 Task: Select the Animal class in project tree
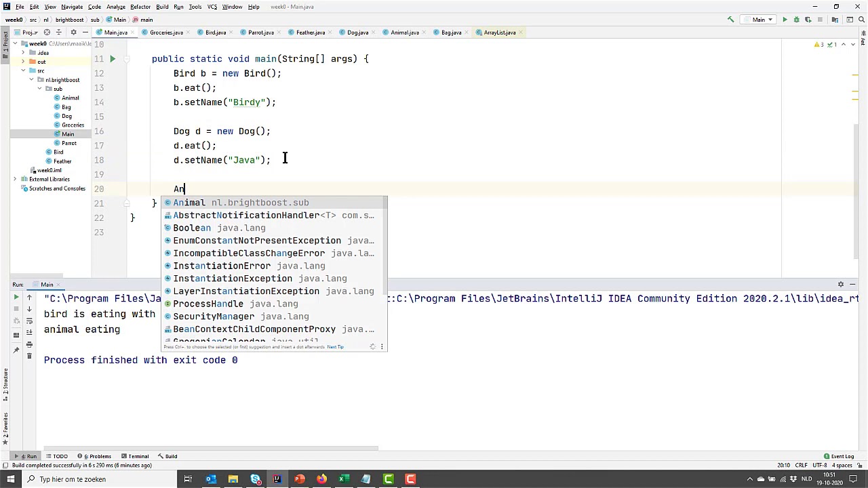pos(66,98)
